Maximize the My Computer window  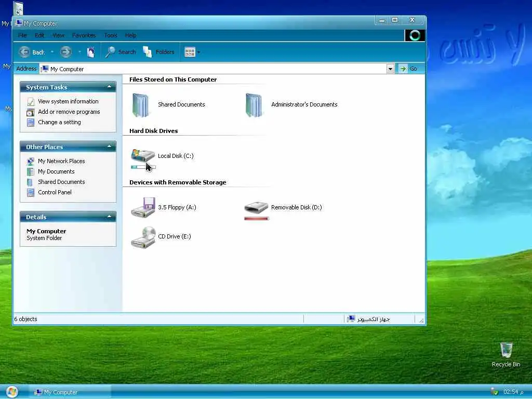coord(395,20)
